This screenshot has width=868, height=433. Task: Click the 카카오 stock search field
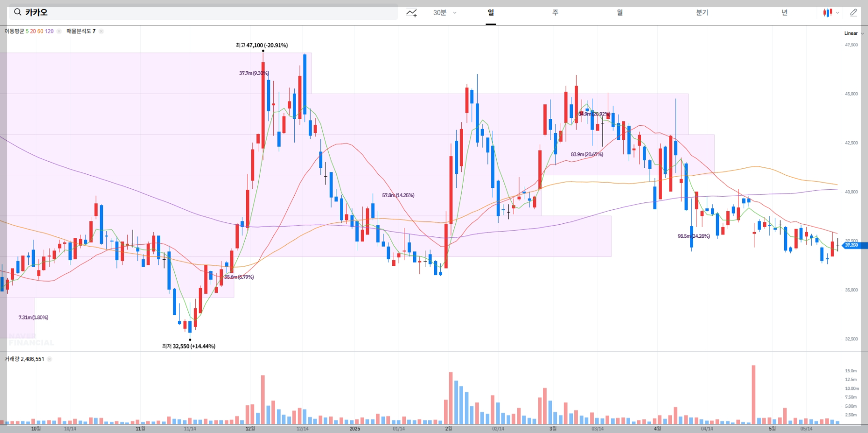pyautogui.click(x=203, y=12)
